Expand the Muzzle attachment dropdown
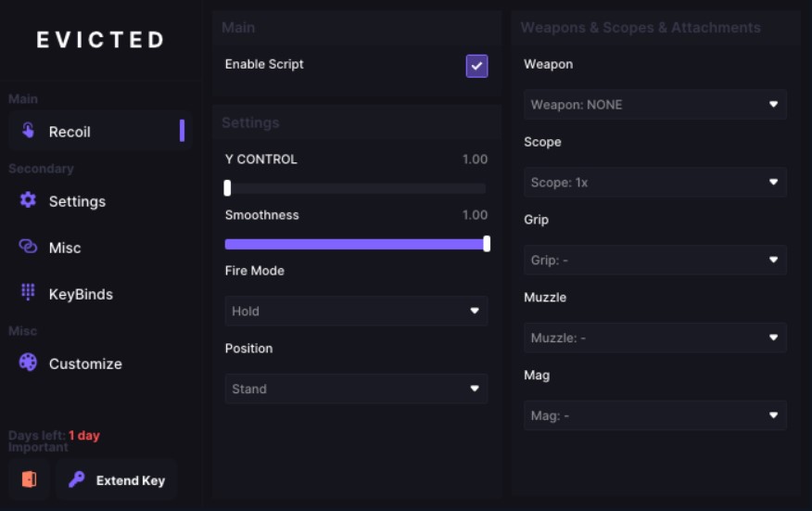 pos(654,339)
